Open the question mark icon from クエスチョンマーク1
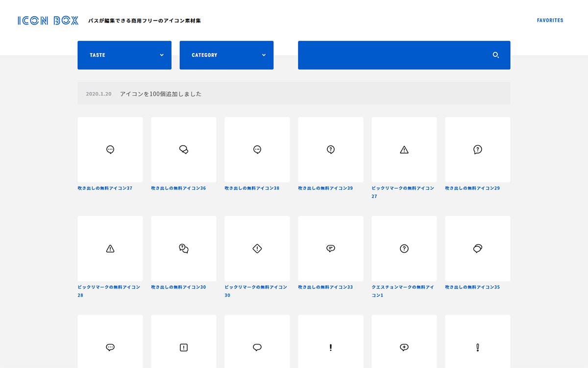The image size is (588, 368). 404,248
